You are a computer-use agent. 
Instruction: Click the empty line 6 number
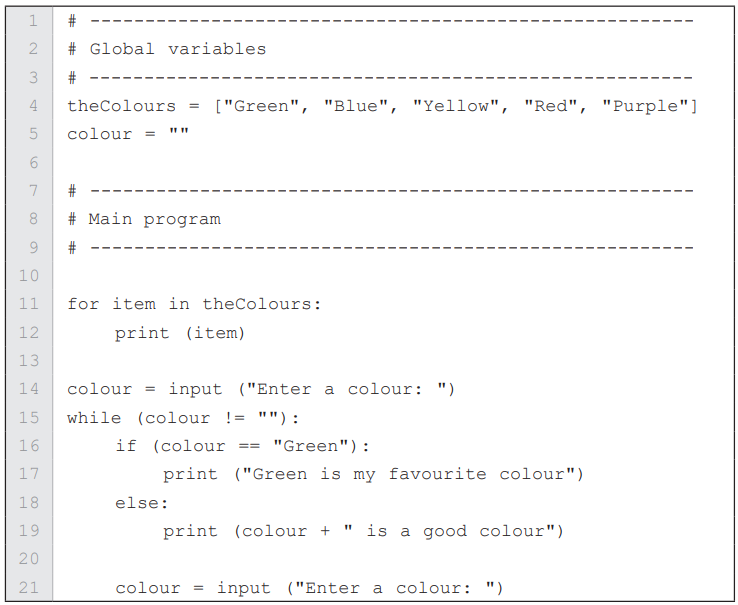pyautogui.click(x=32, y=162)
